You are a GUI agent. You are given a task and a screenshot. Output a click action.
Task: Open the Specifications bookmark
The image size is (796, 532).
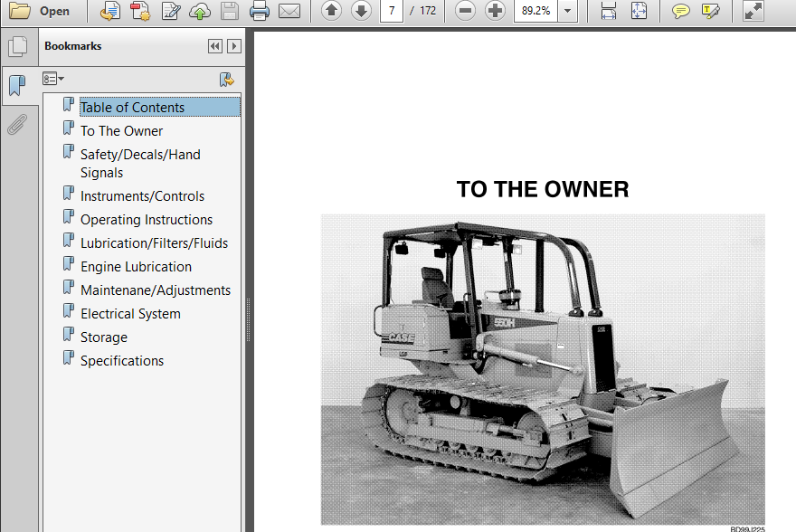122,361
